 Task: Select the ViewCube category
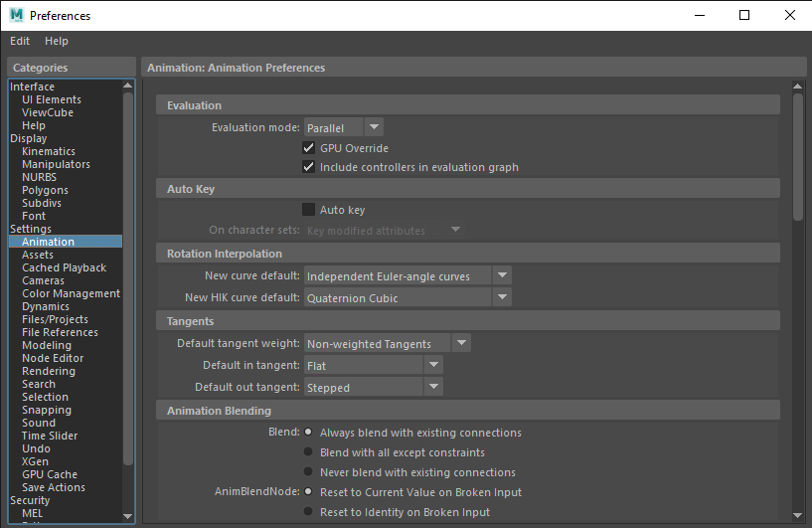[x=48, y=112]
